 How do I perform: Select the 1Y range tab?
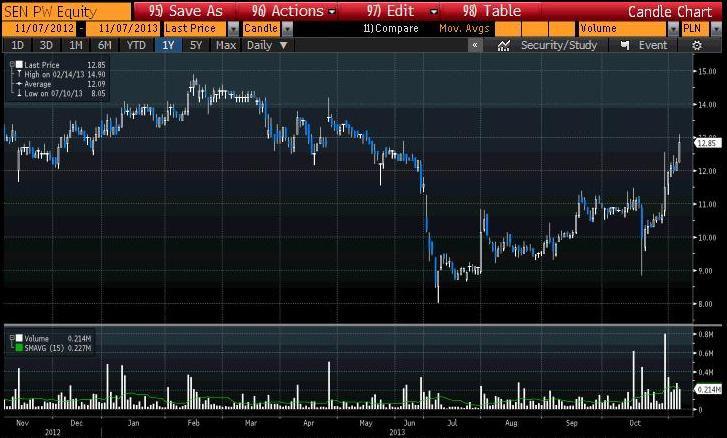[x=168, y=45]
